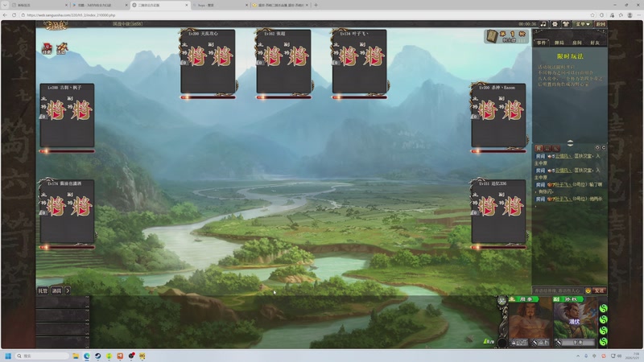Screen dimensions: 644x362
Task: Toggle the first red chat channel filter
Action: pyautogui.click(x=539, y=148)
